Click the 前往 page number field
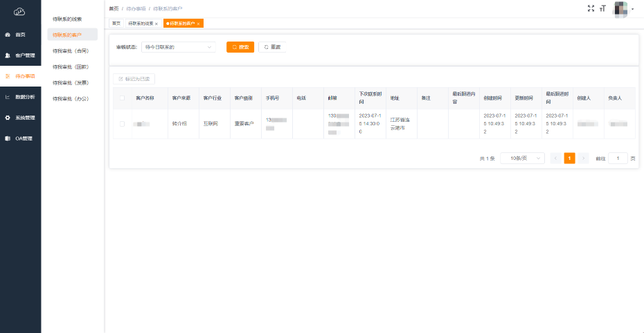The height and width of the screenshot is (333, 644). 618,158
